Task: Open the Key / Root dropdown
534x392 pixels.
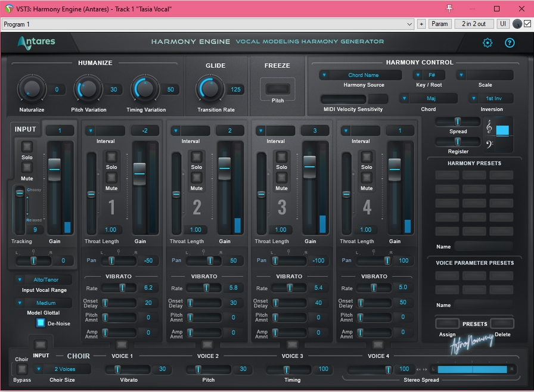Action: pos(429,75)
